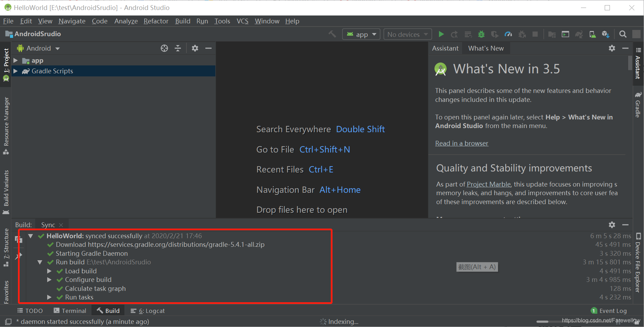This screenshot has height=327, width=644.
Task: Open the Terminal tool window button
Action: tap(70, 311)
